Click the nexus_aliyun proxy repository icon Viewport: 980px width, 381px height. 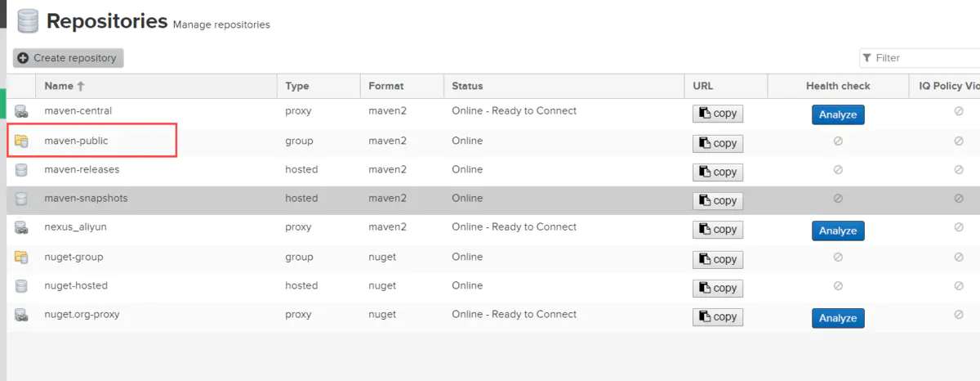pyautogui.click(x=21, y=227)
